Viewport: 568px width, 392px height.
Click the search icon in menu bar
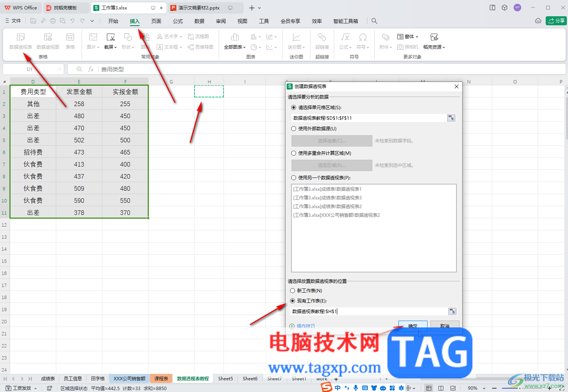point(374,21)
